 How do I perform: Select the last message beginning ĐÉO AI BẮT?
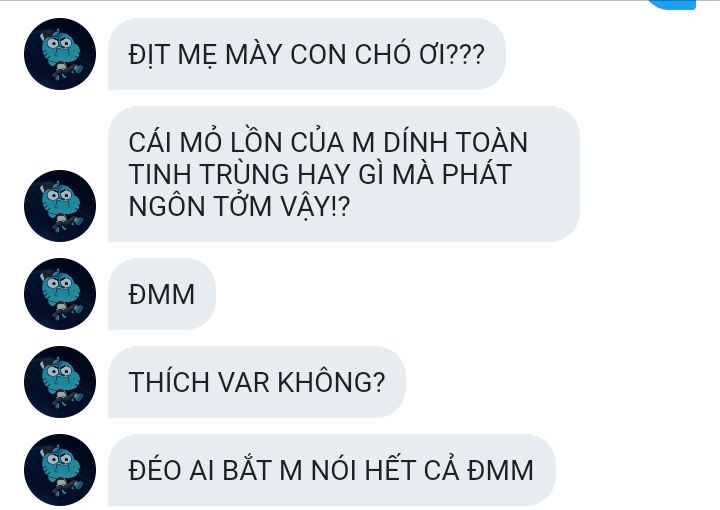click(x=332, y=470)
